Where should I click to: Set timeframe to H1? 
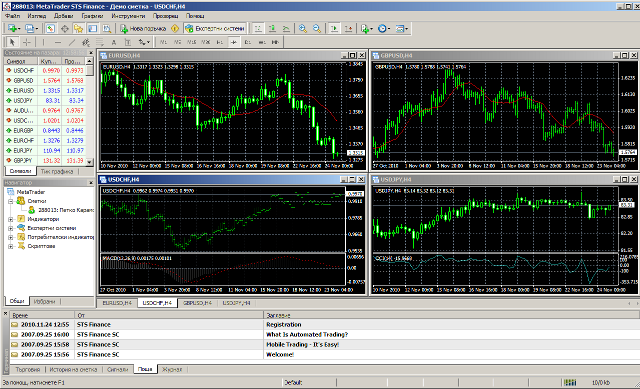tap(220, 42)
